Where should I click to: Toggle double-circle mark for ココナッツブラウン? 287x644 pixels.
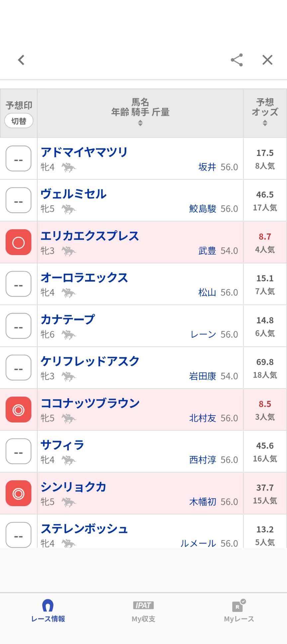pyautogui.click(x=19, y=410)
